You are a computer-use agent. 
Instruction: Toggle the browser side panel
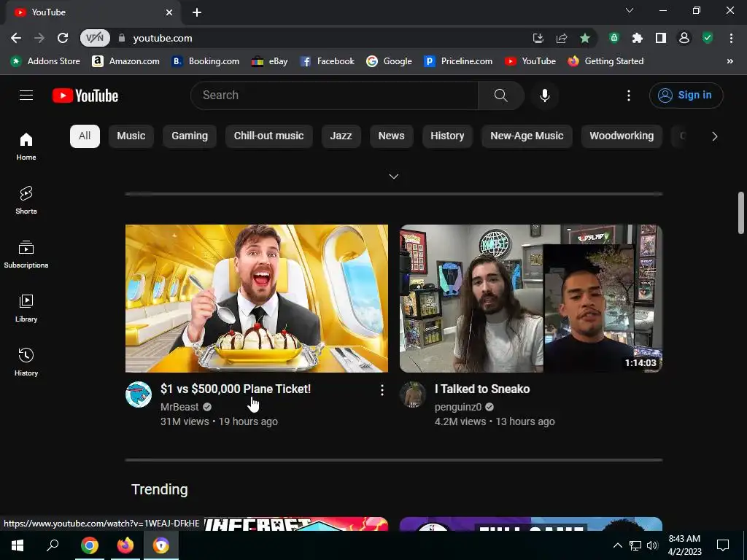coord(661,38)
